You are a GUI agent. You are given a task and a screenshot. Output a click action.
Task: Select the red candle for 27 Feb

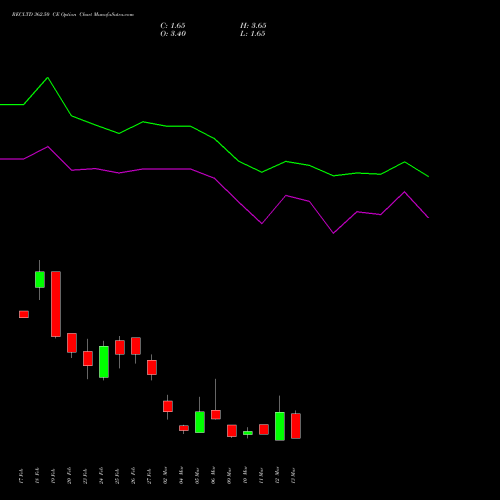tap(152, 367)
